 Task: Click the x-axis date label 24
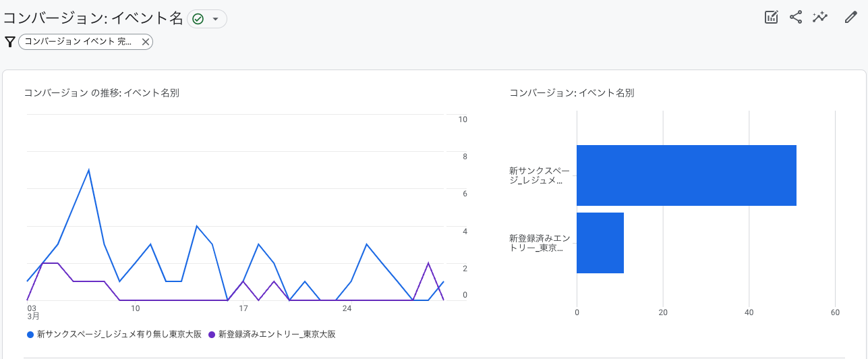pyautogui.click(x=347, y=308)
